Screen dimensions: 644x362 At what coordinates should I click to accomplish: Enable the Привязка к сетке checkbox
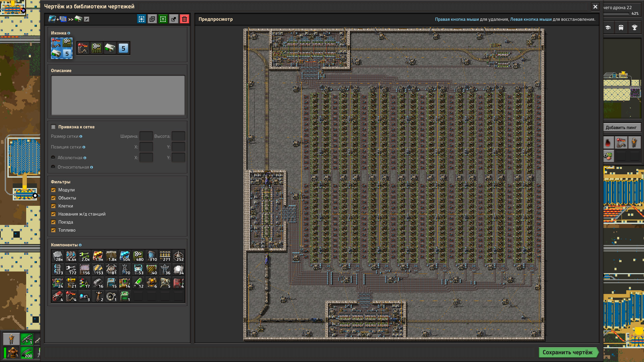(53, 127)
